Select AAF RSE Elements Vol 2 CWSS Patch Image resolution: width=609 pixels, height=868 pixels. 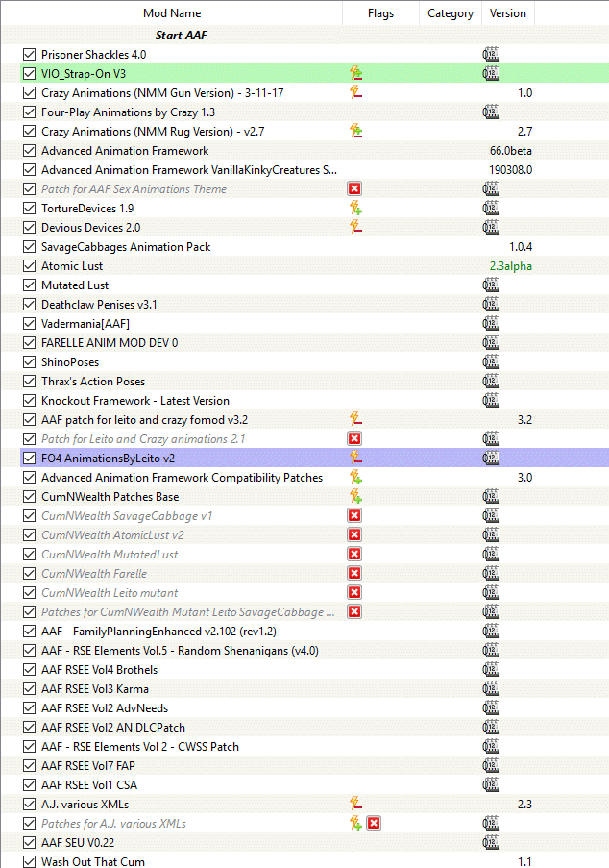(140, 747)
